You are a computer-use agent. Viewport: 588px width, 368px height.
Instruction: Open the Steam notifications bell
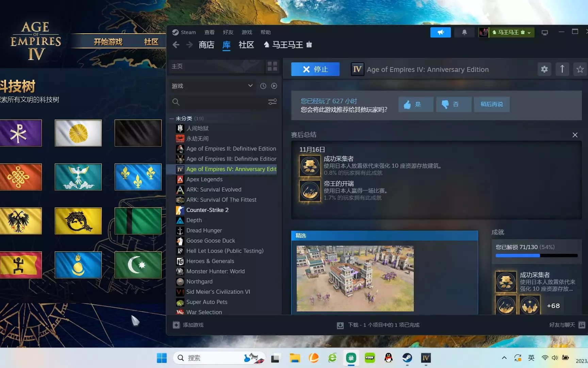pos(464,32)
